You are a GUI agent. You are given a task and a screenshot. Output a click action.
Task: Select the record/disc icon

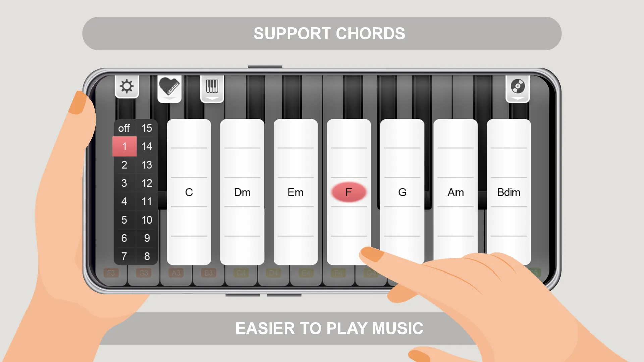pyautogui.click(x=517, y=86)
